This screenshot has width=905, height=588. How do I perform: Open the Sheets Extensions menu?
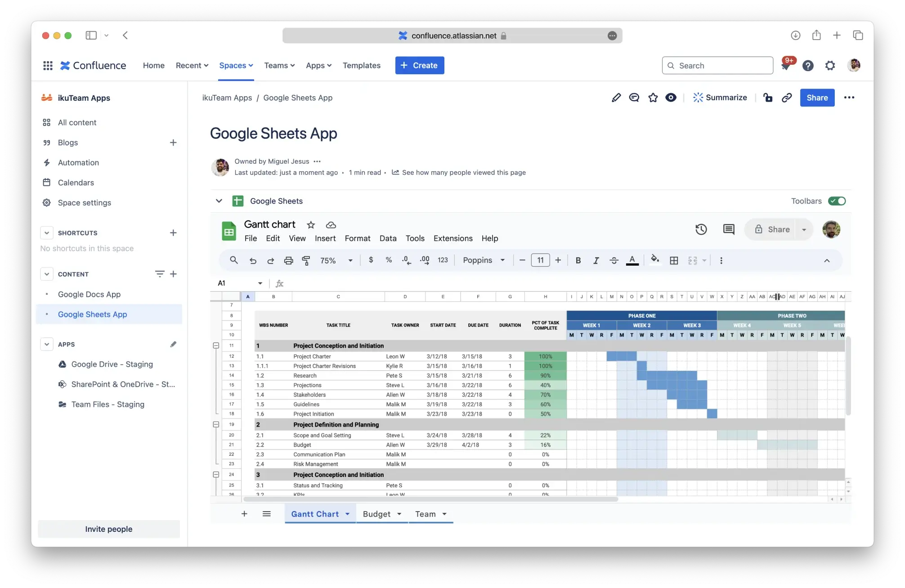[x=453, y=238]
